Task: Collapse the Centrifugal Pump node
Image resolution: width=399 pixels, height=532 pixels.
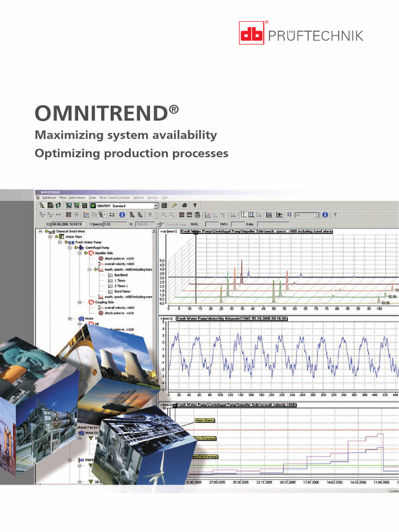Action: pyautogui.click(x=70, y=248)
